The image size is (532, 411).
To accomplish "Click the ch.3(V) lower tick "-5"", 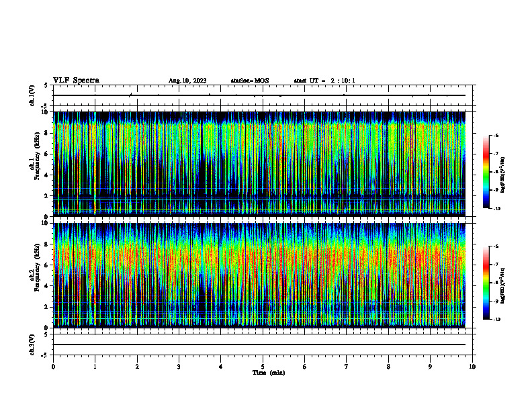I will 45,355.
